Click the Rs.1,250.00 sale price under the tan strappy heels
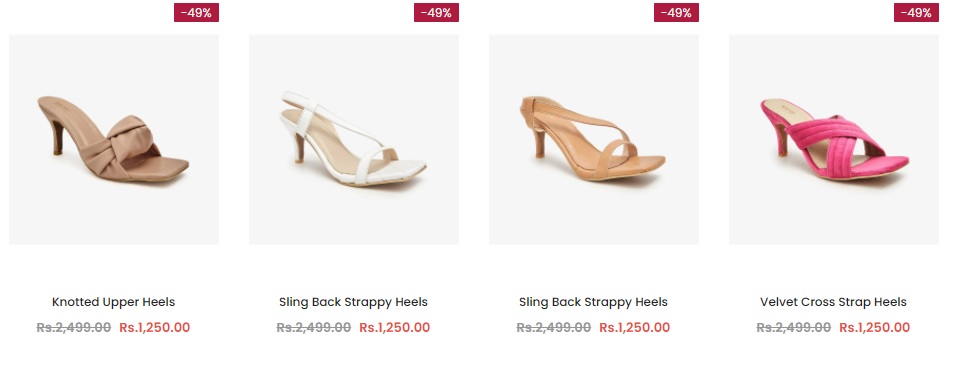973x381 pixels. coord(635,328)
